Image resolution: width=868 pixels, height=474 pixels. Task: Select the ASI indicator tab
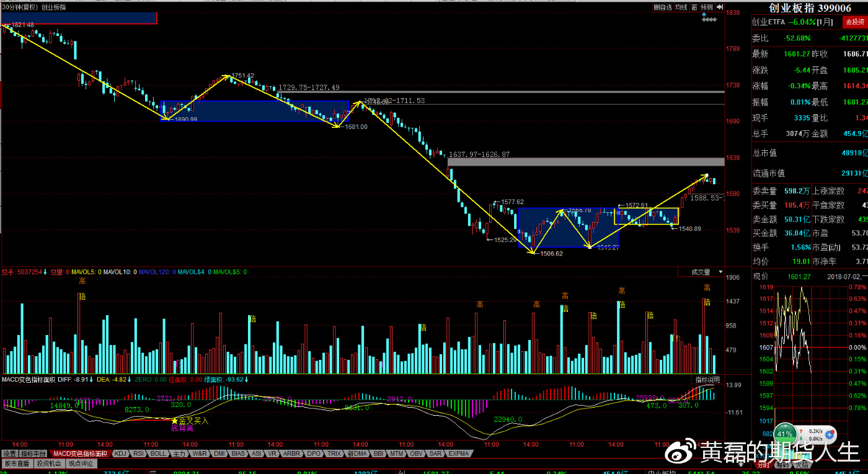[256, 454]
